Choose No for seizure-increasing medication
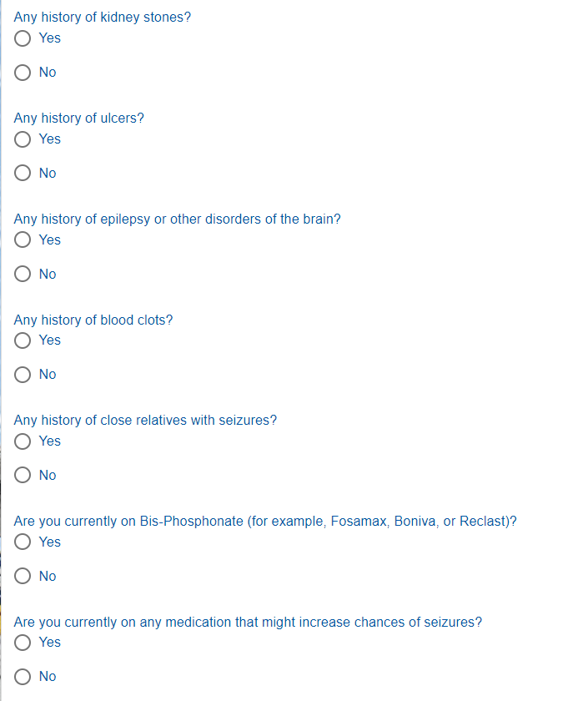The image size is (588, 701). (x=23, y=677)
